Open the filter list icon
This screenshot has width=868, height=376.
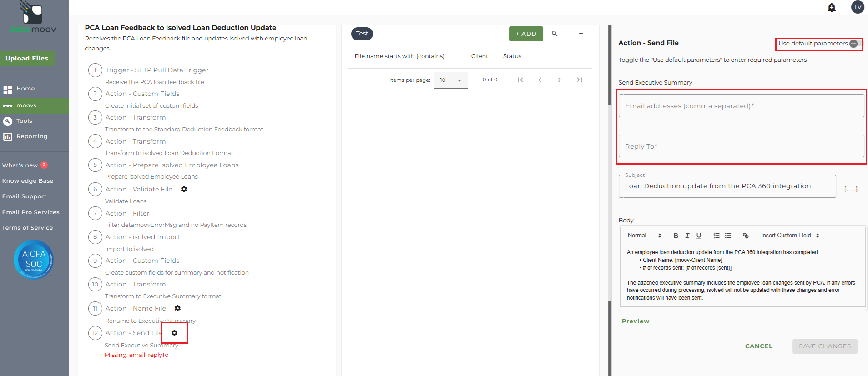[581, 34]
